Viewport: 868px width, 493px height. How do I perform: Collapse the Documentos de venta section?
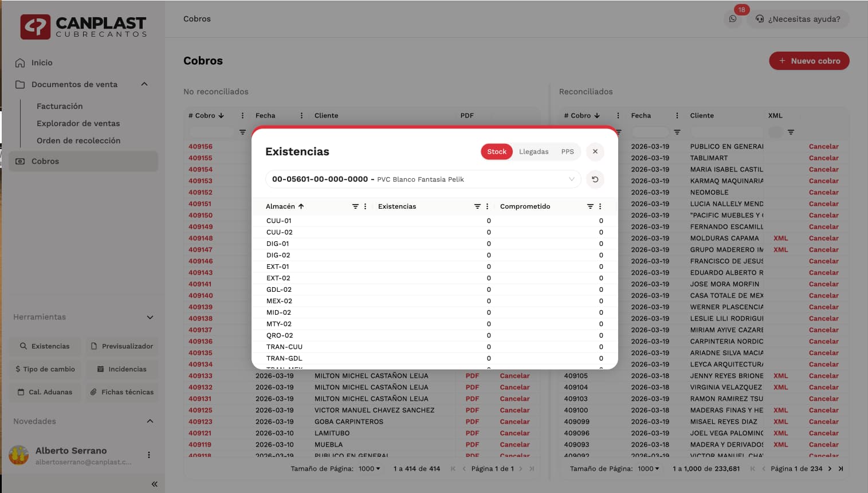[x=144, y=84]
